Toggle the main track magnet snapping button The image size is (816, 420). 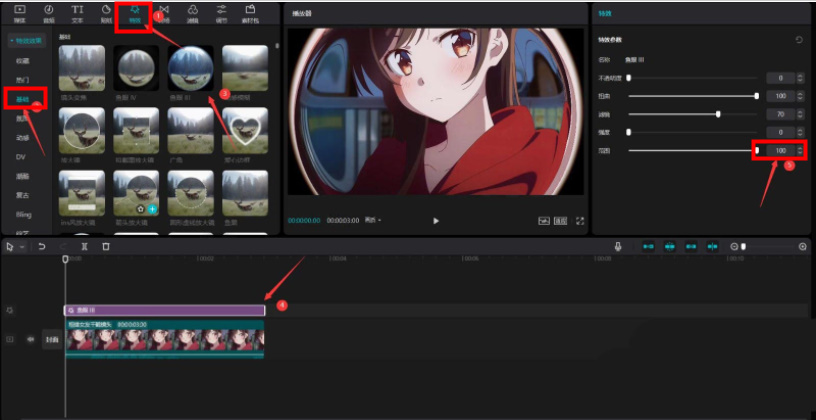click(649, 246)
